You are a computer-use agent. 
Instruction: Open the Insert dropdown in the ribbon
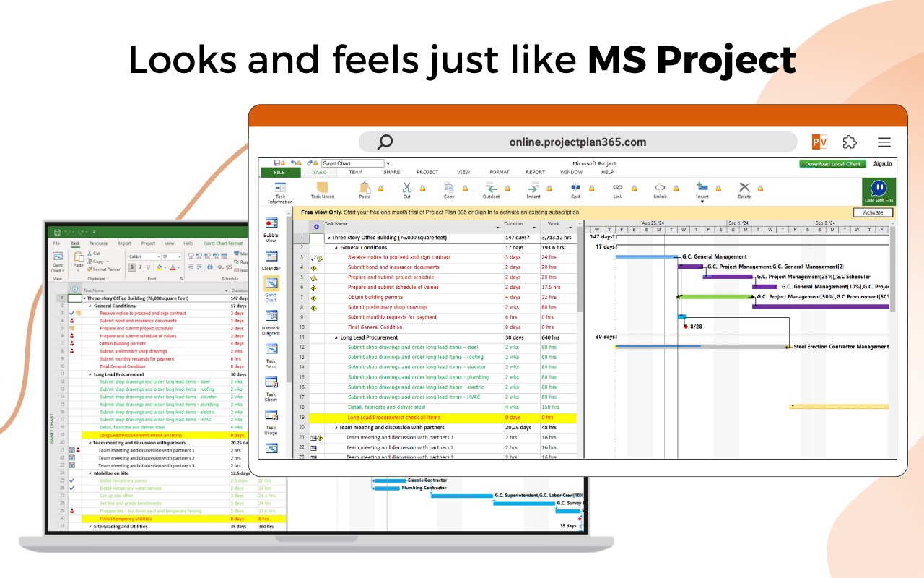(702, 202)
